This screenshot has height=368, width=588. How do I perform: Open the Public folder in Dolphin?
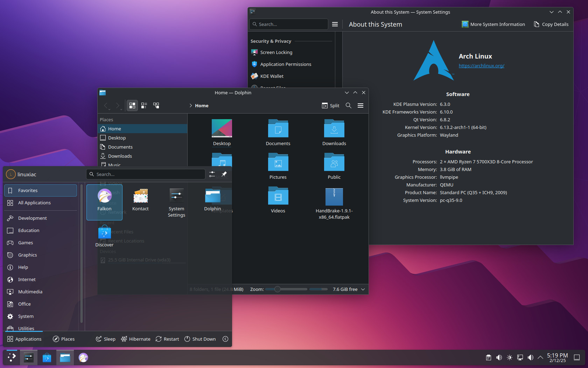[334, 166]
